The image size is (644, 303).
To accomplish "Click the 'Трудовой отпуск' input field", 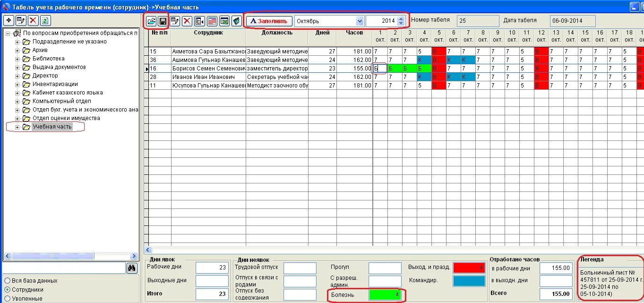I will tap(300, 268).
